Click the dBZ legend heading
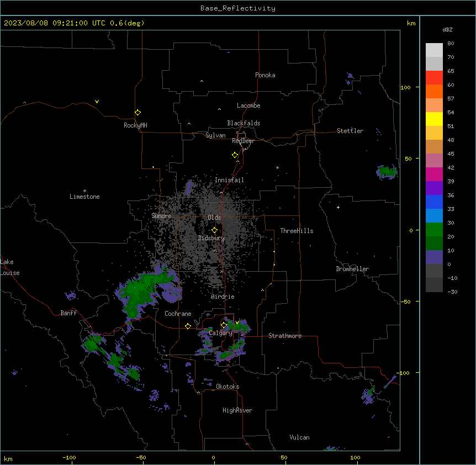 tap(447, 29)
